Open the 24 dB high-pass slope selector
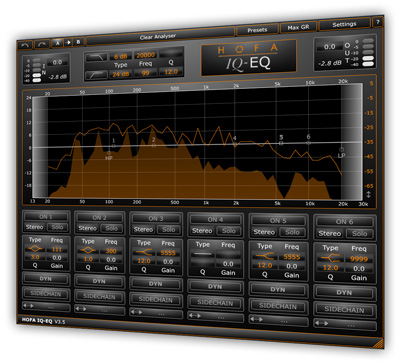The image size is (400, 363). [x=121, y=74]
